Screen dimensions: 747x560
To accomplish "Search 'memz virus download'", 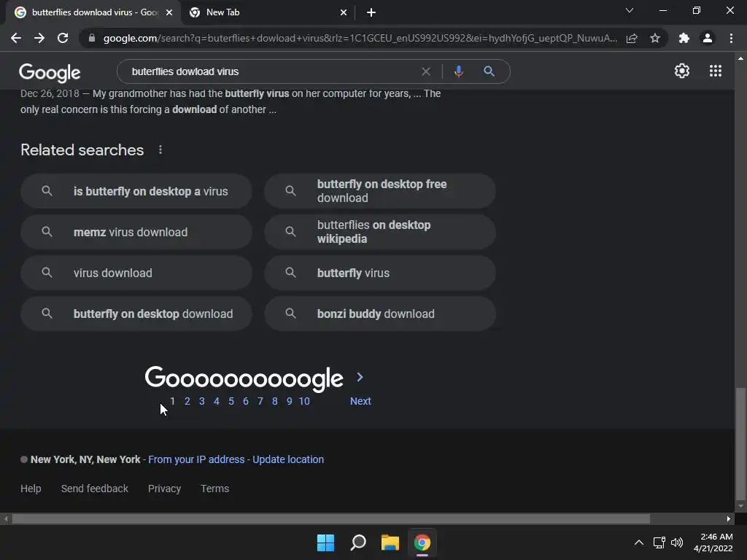I will pos(136,232).
